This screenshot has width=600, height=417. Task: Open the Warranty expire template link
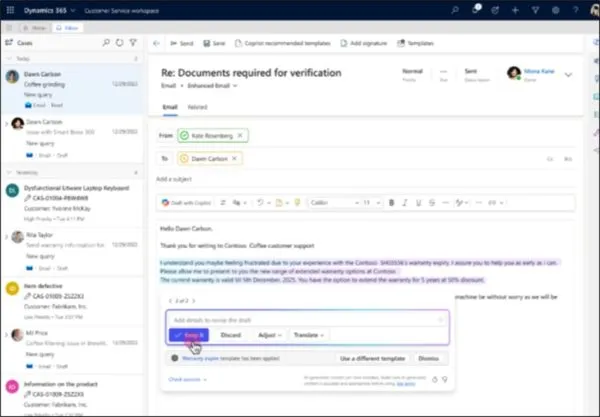pos(200,358)
